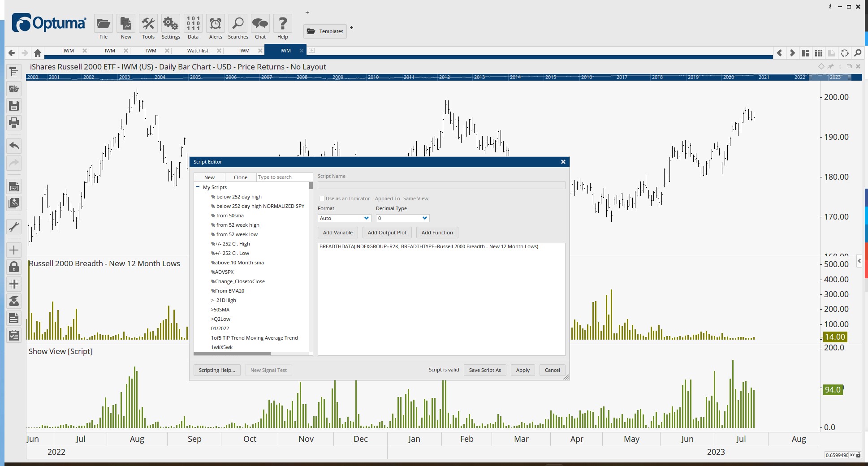This screenshot has height=466, width=868.
Task: Undo the last action with sidebar arrow
Action: pyautogui.click(x=14, y=146)
